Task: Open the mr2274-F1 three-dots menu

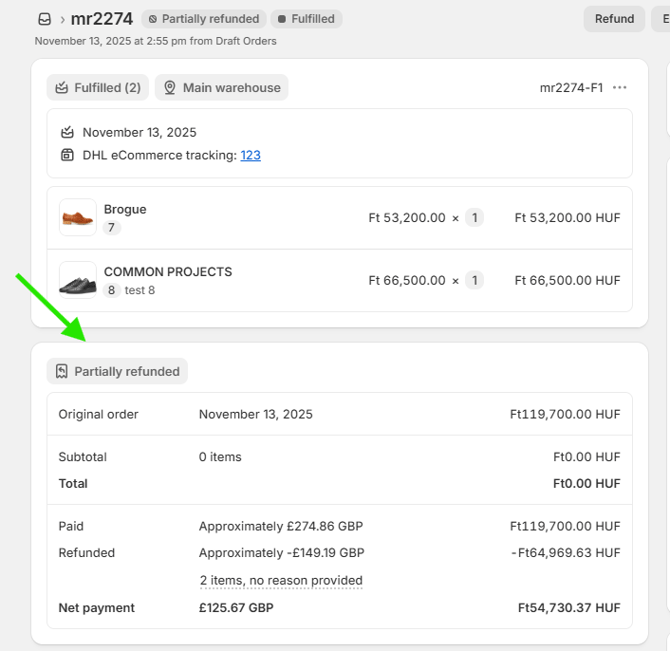Action: pos(620,88)
